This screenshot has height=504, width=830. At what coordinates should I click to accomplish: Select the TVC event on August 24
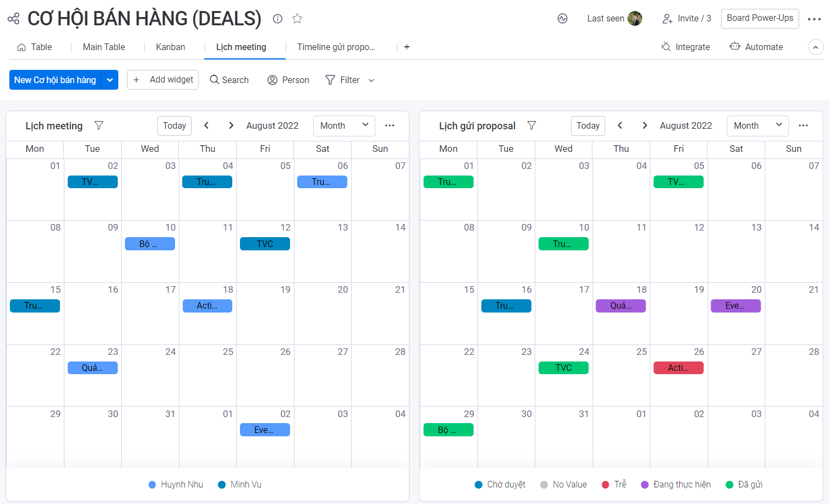point(563,368)
